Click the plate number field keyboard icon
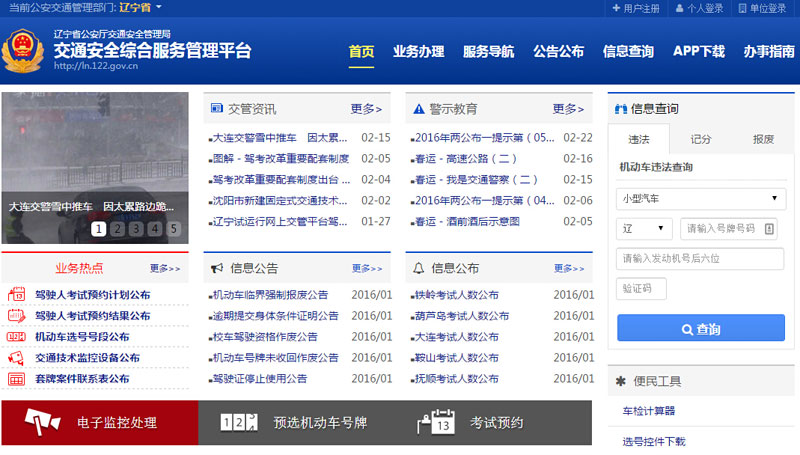 769,229
